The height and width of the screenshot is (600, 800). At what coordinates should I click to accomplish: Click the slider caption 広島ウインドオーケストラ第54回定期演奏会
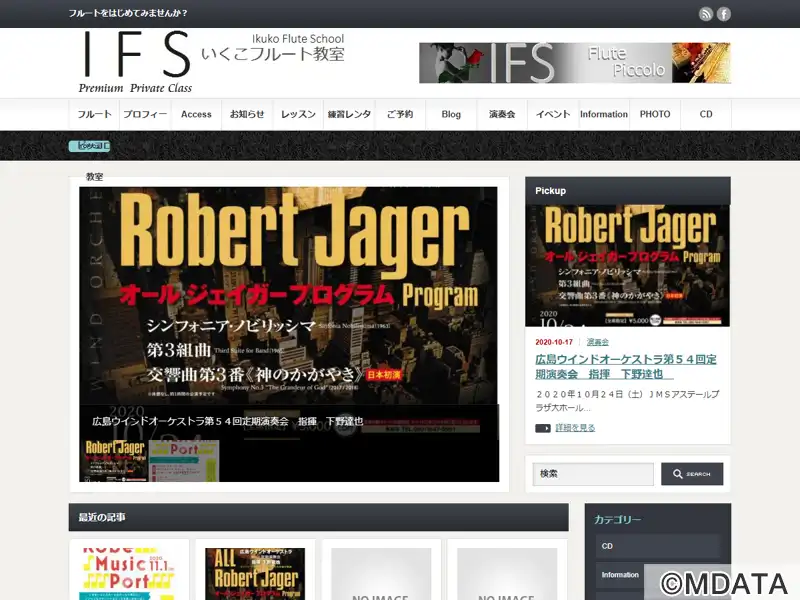(x=228, y=421)
